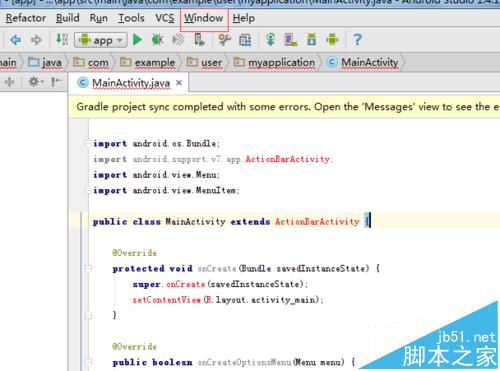
Task: Click MainActivity class name in declaration
Action: (195, 221)
